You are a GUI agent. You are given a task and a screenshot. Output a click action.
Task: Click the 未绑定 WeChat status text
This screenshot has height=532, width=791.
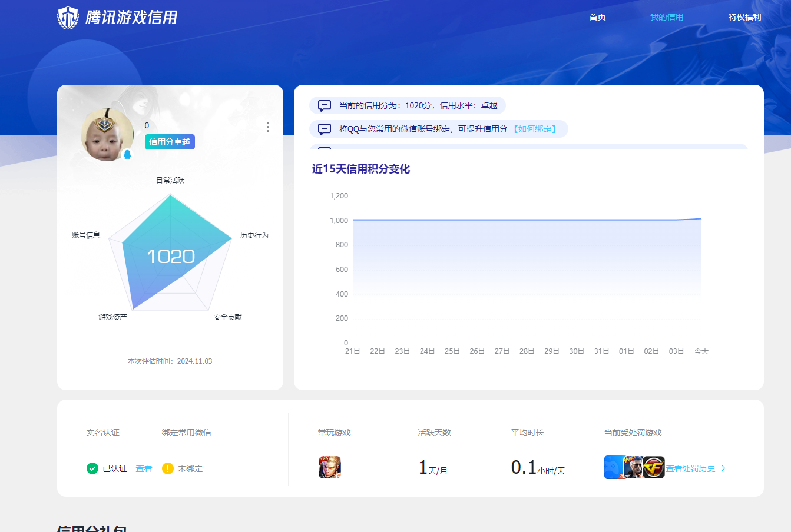click(190, 468)
